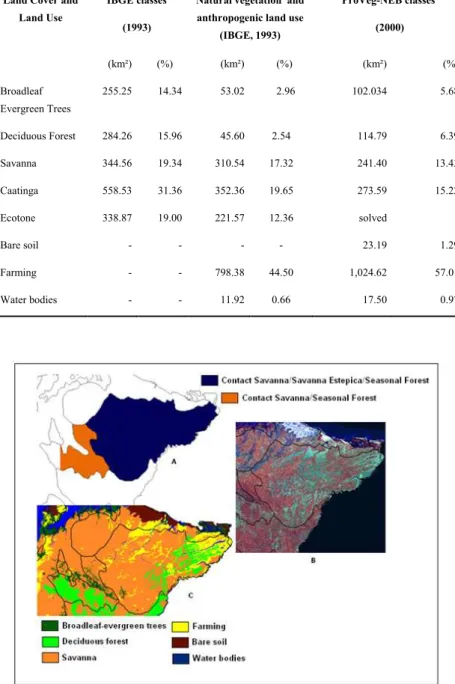Select the value 102.034 in the table

(369, 91)
